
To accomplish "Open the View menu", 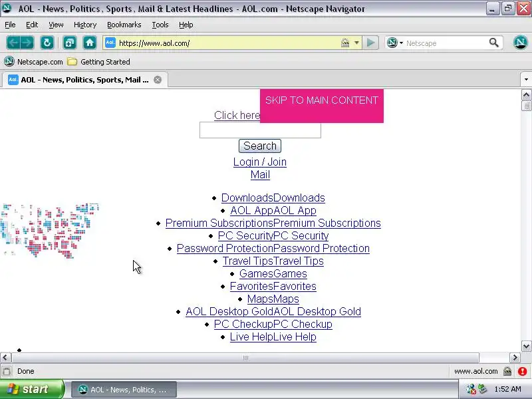I will point(56,25).
